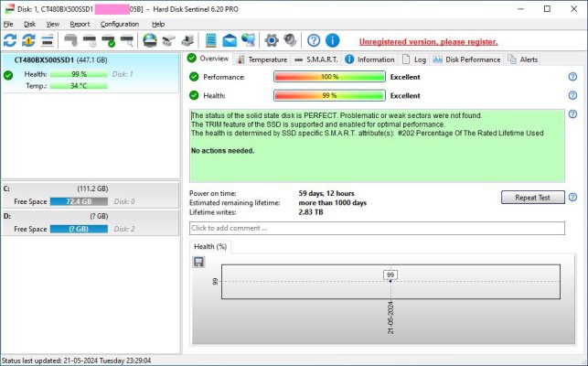588x366 pixels.
Task: Click the speaker sound alert icon
Action: [290, 40]
